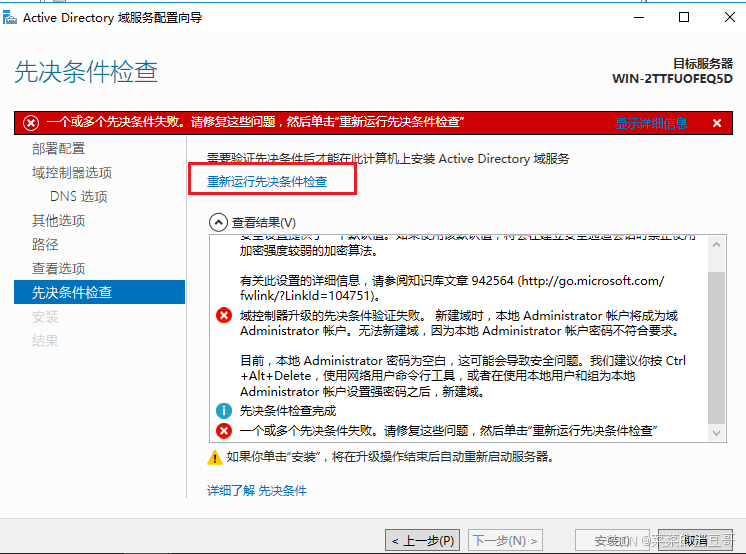Click the server name WIN-2TTFUOFEQ5D
Screen dimensions: 746x554
(x=672, y=79)
